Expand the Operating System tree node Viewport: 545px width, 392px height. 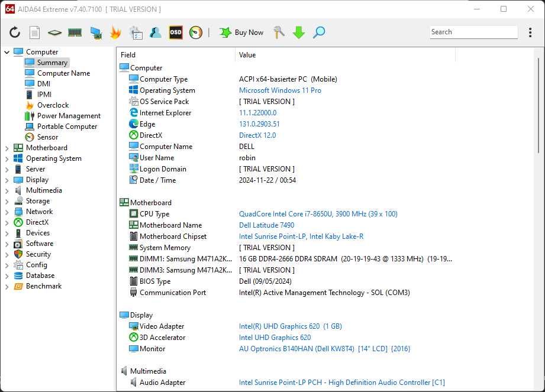(7, 159)
